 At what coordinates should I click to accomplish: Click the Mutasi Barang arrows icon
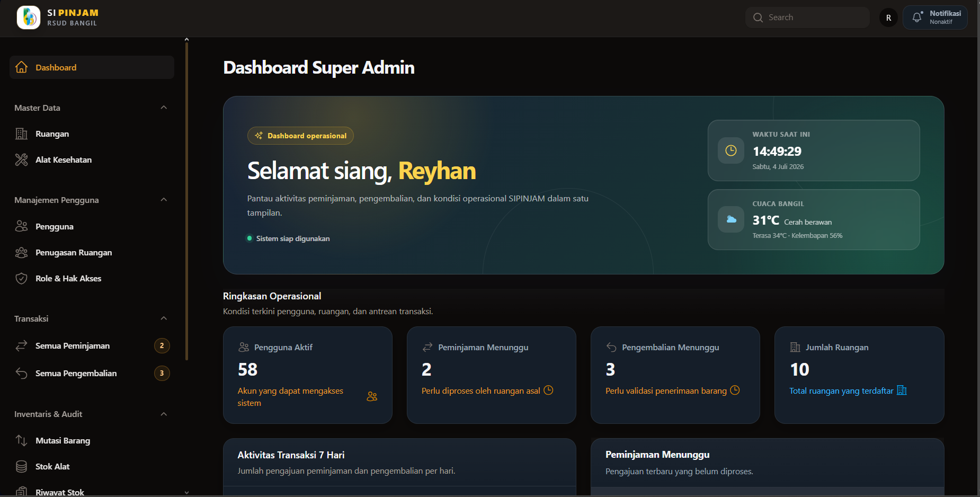21,440
